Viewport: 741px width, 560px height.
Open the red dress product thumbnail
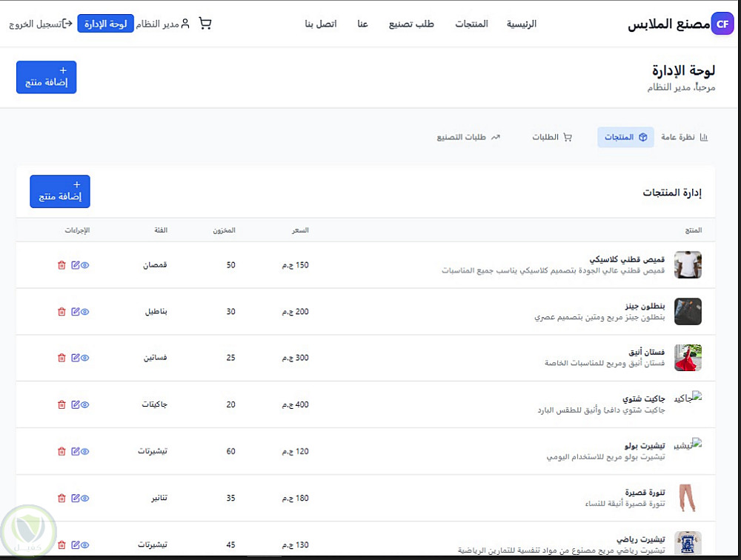pos(688,358)
